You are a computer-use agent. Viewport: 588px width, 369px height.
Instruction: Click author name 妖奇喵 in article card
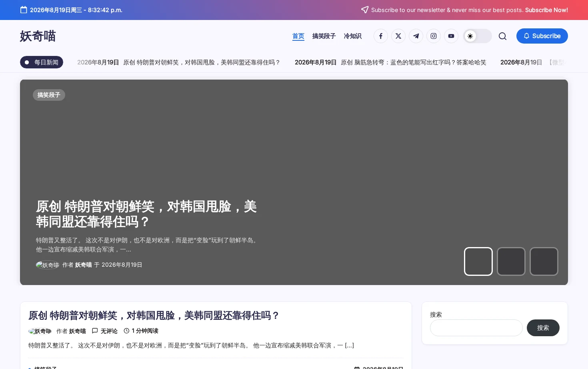[78, 331]
